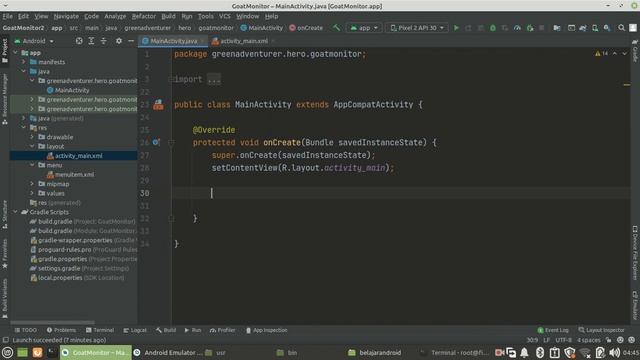Click Expand All icon in Project panel
This screenshot has height=360, width=640.
(x=91, y=41)
